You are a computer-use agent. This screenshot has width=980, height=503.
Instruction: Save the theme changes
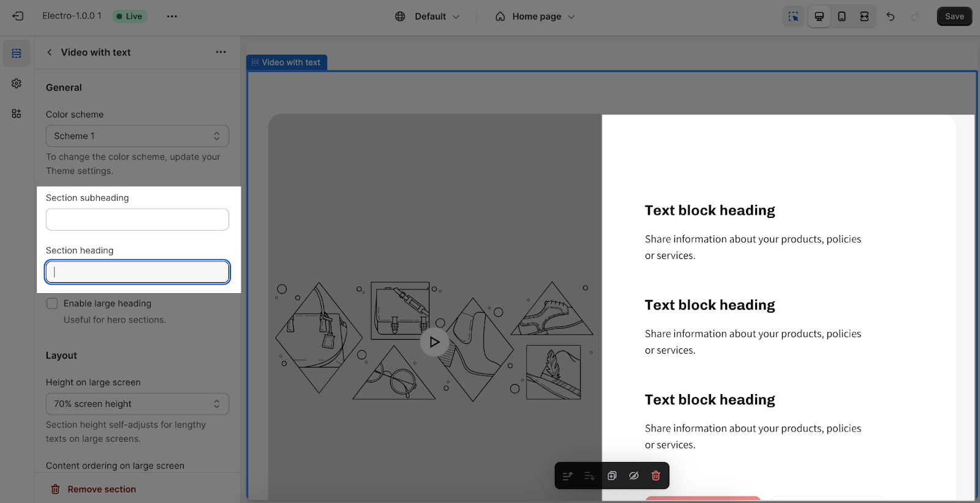[x=954, y=17]
